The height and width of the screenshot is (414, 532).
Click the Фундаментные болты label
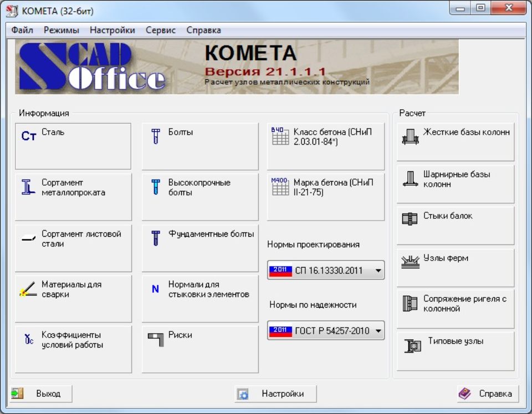tap(211, 234)
